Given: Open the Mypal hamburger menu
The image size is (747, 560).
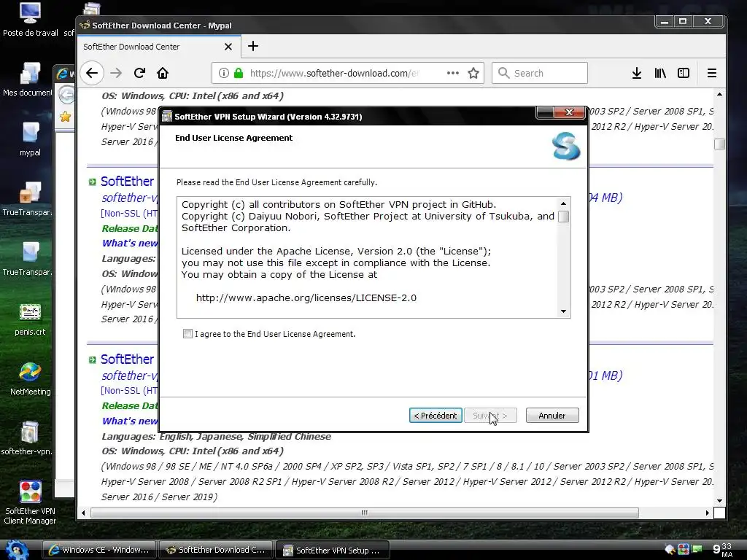Looking at the screenshot, I should pos(712,73).
